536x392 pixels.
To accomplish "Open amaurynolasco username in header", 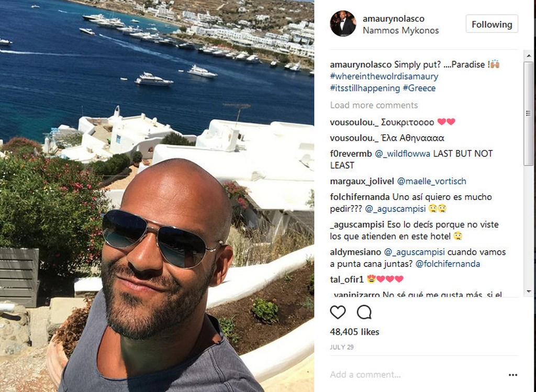I will [393, 19].
